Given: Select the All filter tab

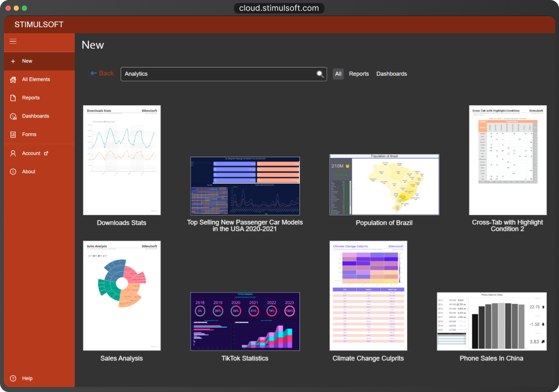Looking at the screenshot, I should coord(338,74).
